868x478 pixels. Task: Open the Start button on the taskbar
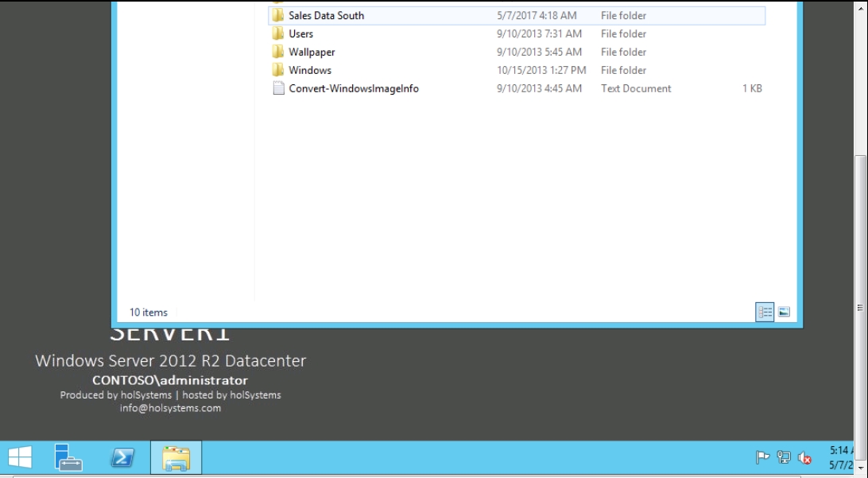pos(20,457)
